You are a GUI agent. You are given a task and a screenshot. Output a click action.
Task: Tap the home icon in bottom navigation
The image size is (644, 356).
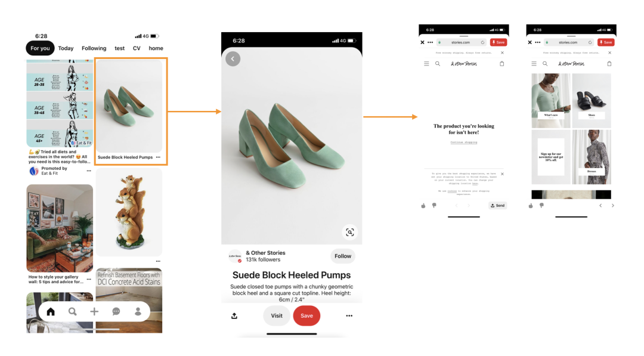click(51, 312)
